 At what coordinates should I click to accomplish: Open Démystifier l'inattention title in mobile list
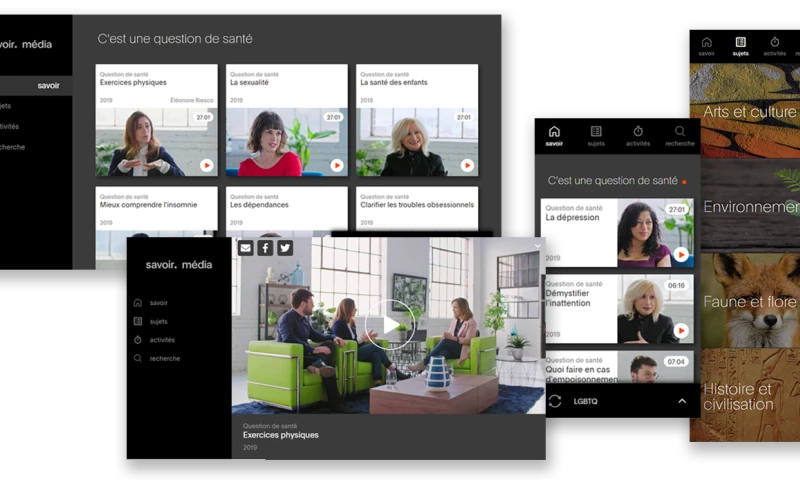tap(567, 298)
